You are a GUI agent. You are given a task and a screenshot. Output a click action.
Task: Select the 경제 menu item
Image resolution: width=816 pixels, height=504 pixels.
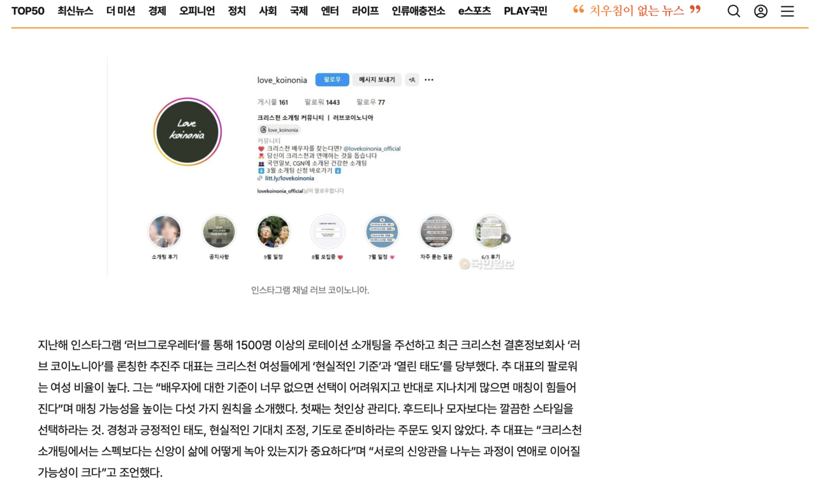tap(157, 11)
